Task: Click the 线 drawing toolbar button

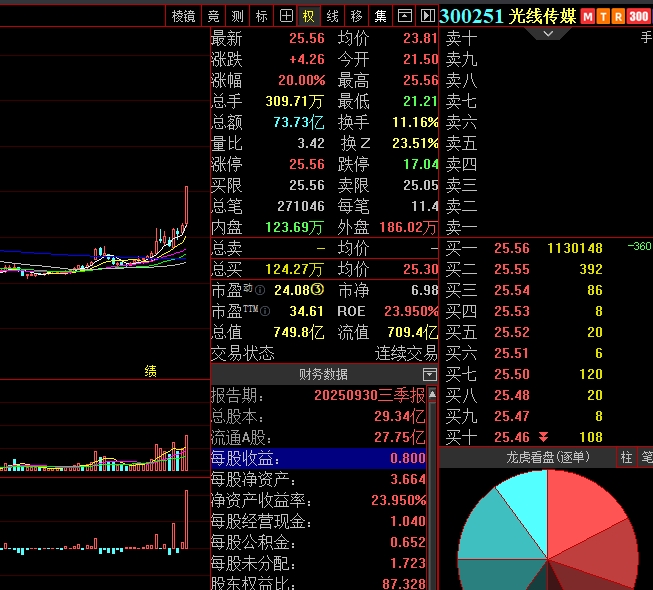Action: pyautogui.click(x=332, y=16)
